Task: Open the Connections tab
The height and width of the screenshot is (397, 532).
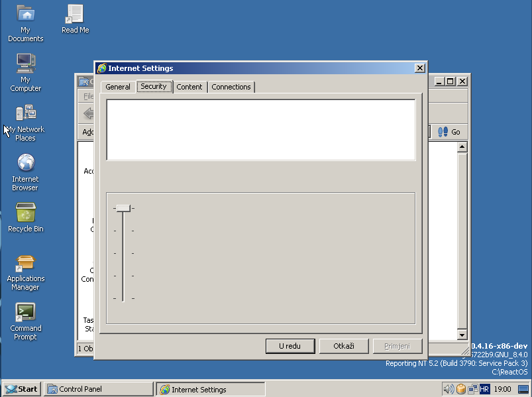Action: (x=231, y=87)
